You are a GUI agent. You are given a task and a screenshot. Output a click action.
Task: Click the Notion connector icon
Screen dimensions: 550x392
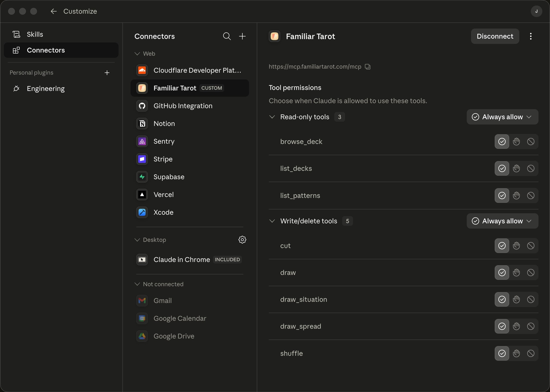click(x=142, y=124)
